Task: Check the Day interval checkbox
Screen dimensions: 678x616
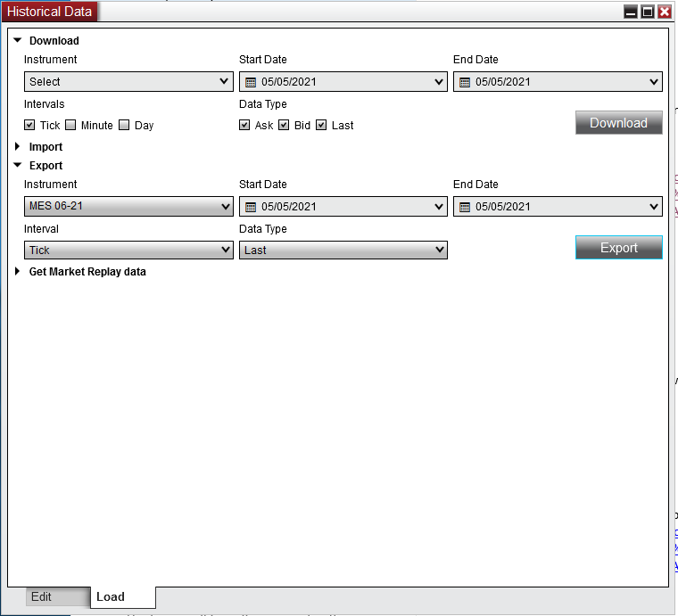Action: coord(124,126)
